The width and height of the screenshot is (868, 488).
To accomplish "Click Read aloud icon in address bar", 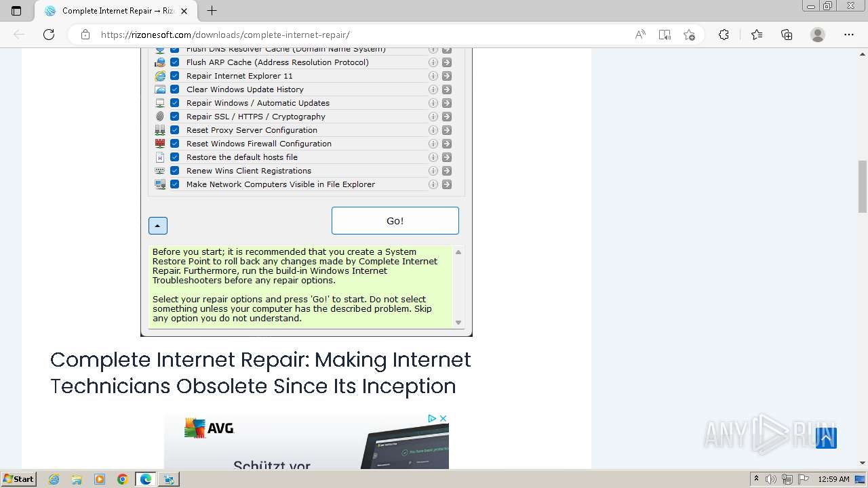I will tap(640, 35).
